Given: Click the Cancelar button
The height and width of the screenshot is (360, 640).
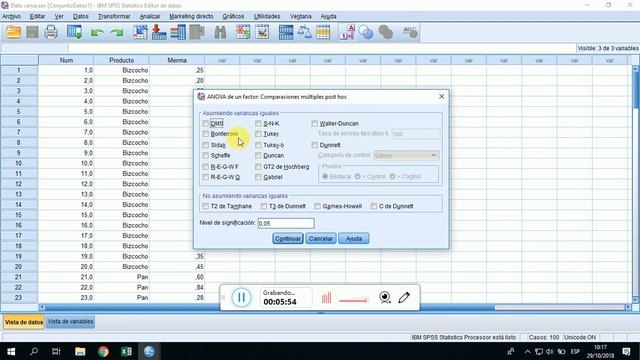Looking at the screenshot, I should [x=320, y=238].
